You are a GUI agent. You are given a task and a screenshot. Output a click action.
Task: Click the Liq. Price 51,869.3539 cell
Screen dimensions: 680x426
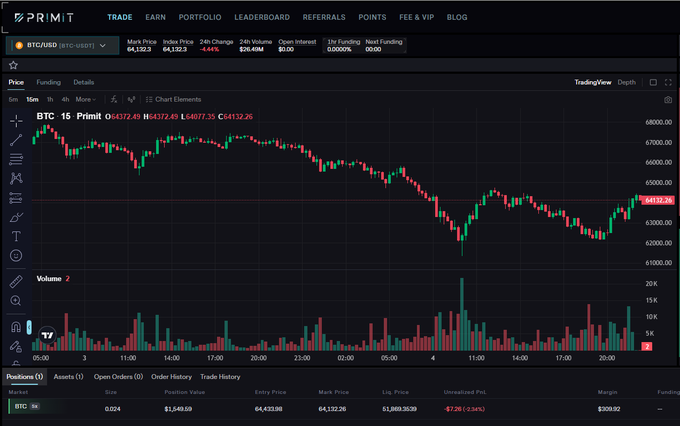pos(399,409)
